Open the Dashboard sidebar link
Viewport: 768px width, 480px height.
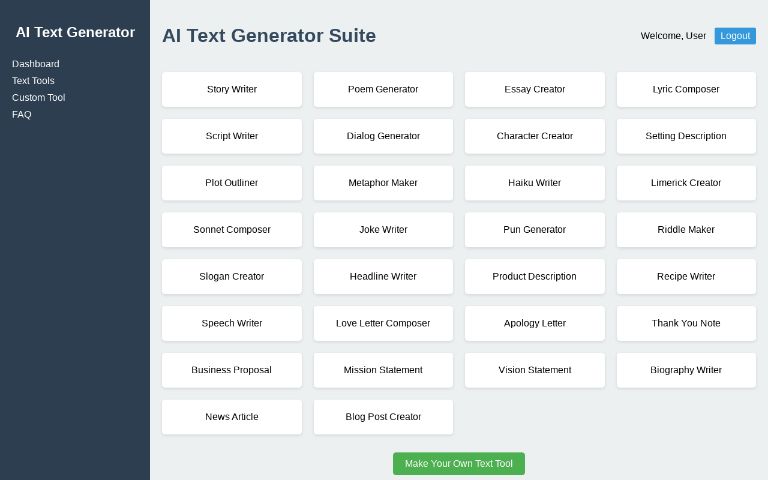pos(36,64)
